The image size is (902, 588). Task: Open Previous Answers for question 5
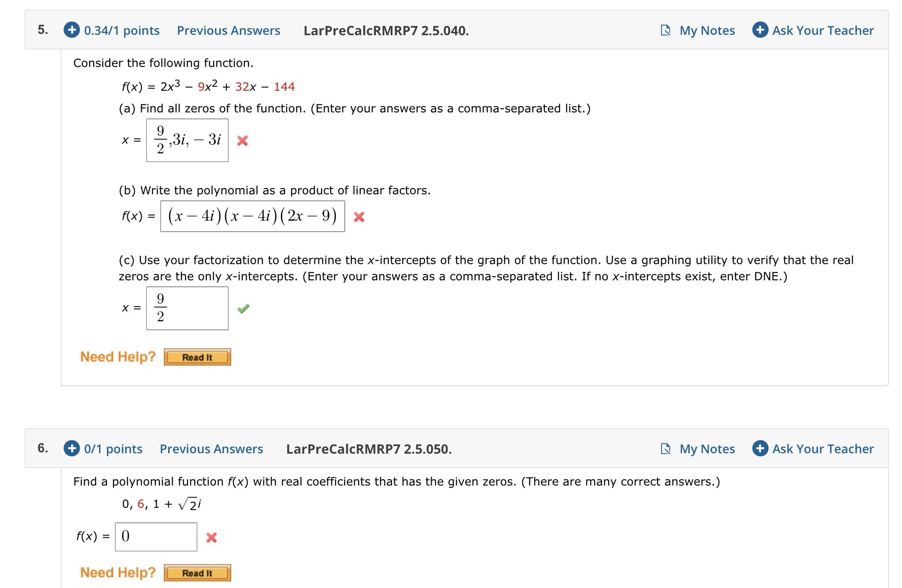click(x=229, y=30)
